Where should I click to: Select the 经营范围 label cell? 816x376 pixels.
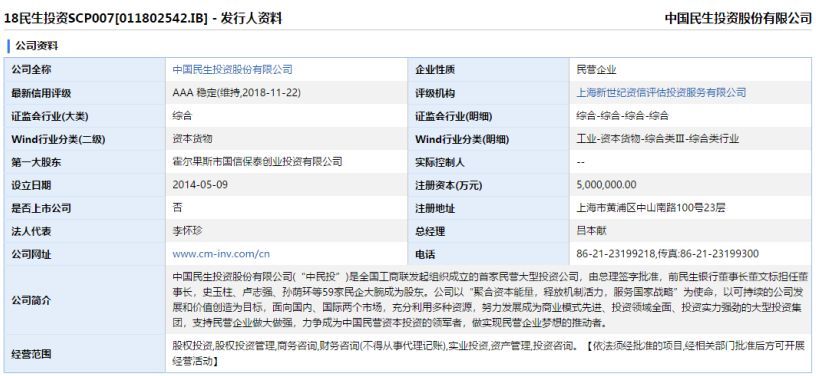point(84,354)
